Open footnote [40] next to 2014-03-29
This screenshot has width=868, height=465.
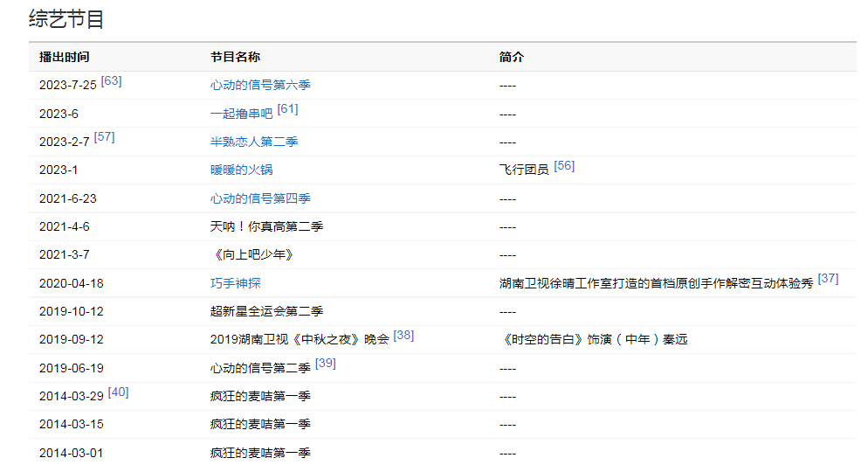(118, 392)
